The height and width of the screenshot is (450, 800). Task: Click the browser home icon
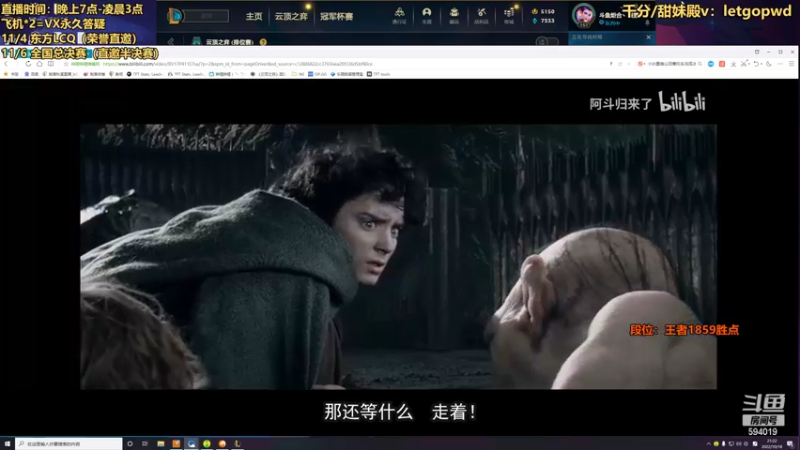(x=39, y=64)
